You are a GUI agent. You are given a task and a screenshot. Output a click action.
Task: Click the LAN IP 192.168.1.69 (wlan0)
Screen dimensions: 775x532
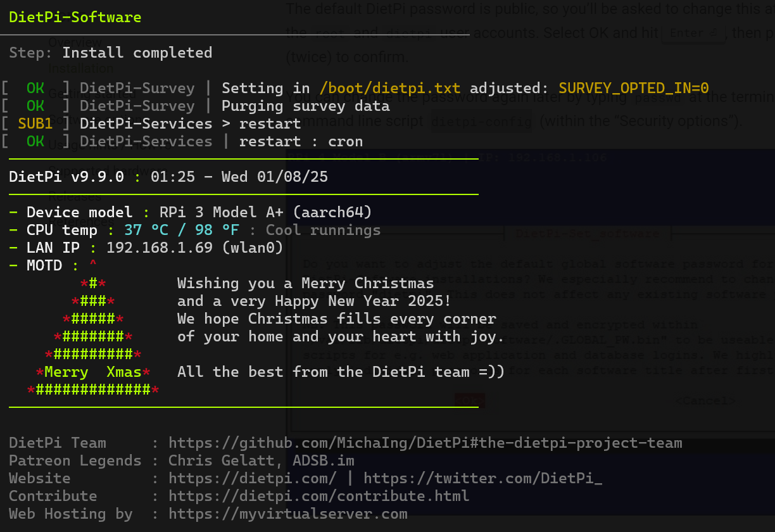coord(195,248)
